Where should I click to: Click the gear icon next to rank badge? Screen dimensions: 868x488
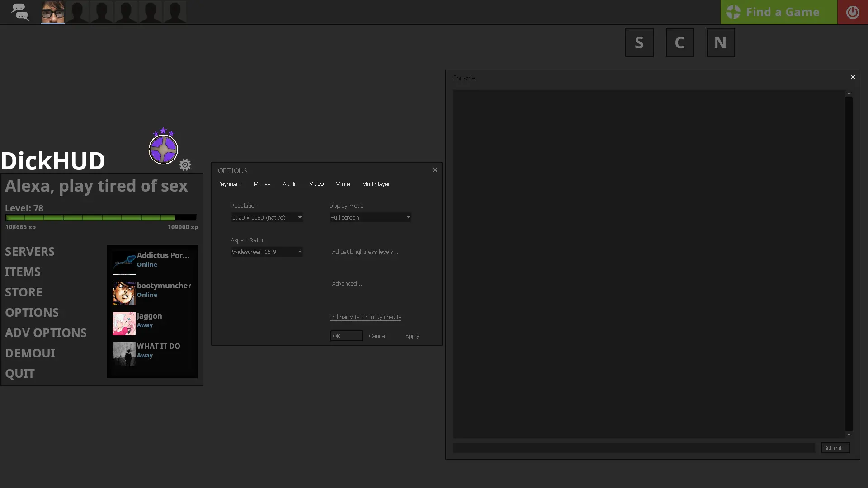pos(185,164)
